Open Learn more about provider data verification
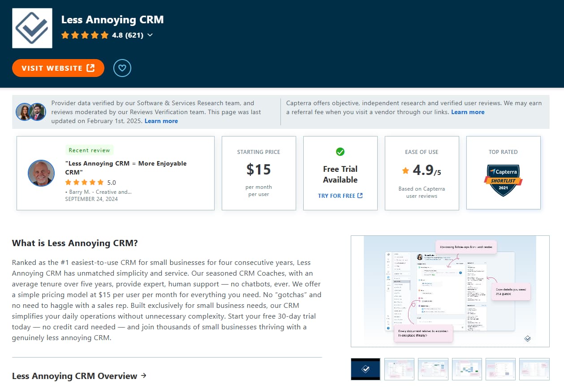Image resolution: width=564 pixels, height=392 pixels. [x=161, y=121]
